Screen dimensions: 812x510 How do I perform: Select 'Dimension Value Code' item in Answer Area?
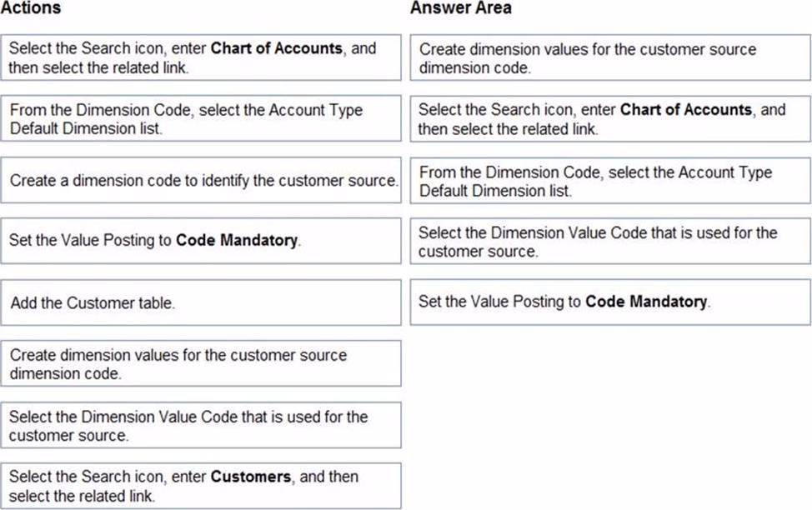pyautogui.click(x=609, y=242)
